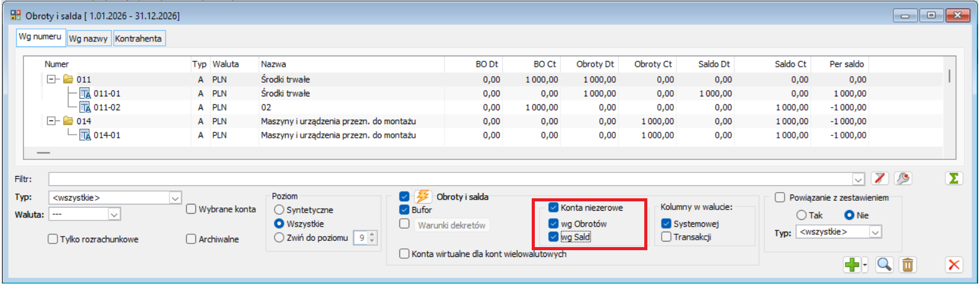Click the lightning bolt recalculate icon
Image resolution: width=980 pixels, height=286 pixels.
[423, 196]
